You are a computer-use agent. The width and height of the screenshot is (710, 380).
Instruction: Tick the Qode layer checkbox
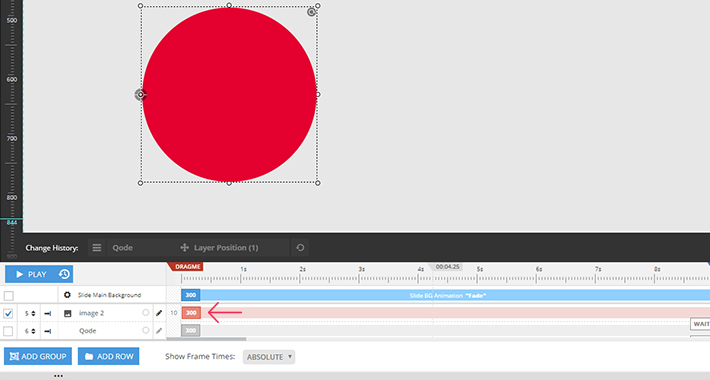[x=9, y=331]
